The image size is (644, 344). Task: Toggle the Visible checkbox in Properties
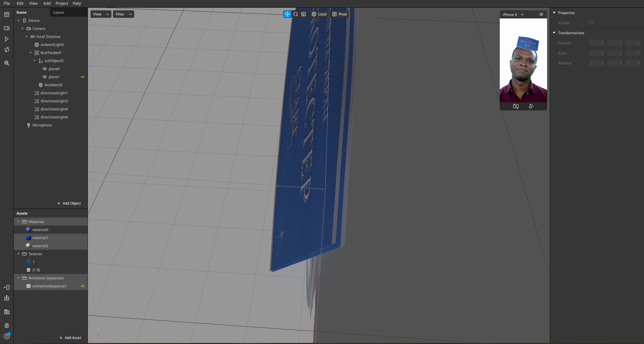tap(591, 22)
